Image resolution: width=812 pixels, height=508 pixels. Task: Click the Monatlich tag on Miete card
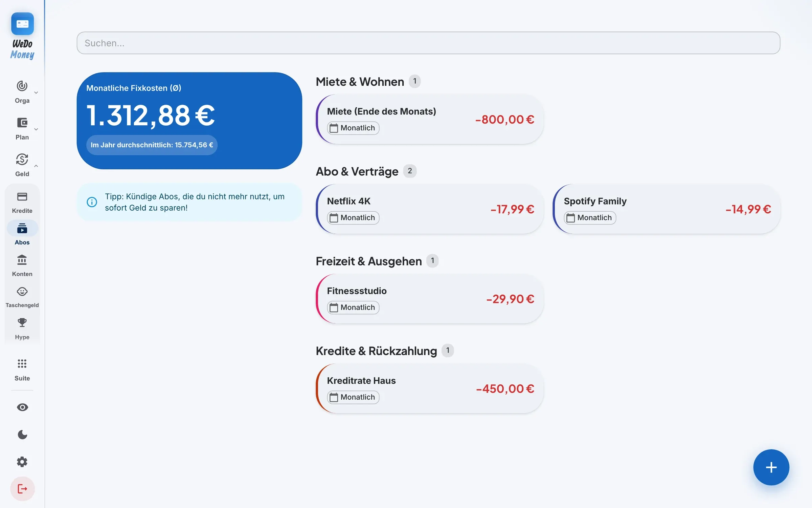[353, 128]
